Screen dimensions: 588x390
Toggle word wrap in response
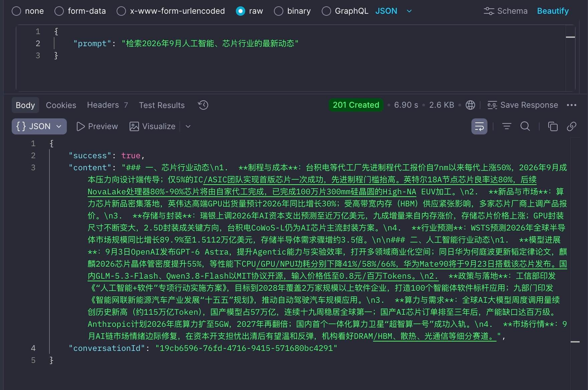[479, 126]
